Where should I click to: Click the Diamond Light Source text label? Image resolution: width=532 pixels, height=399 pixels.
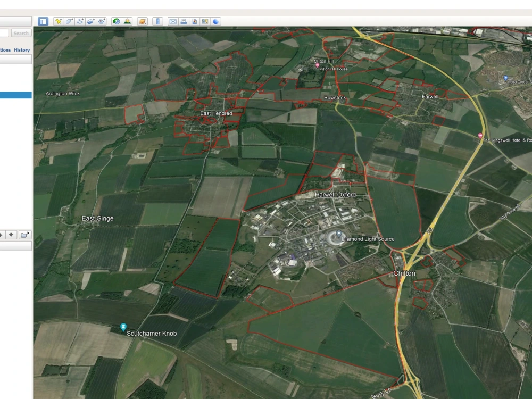click(x=368, y=239)
